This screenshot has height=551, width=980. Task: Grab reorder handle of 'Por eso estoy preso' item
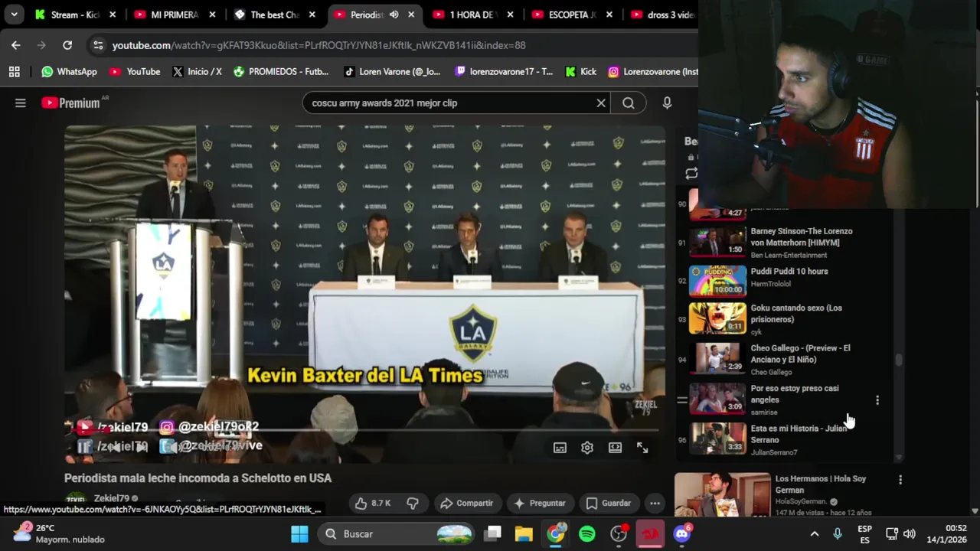[x=681, y=400]
